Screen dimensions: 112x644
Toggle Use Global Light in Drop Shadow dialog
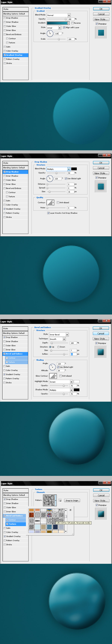66,178
